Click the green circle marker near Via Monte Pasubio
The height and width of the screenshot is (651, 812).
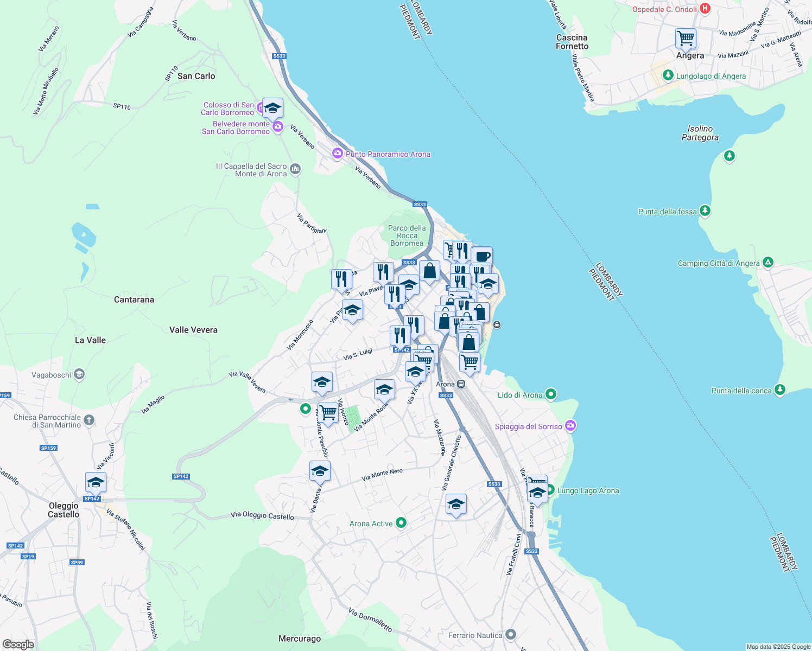coord(306,409)
